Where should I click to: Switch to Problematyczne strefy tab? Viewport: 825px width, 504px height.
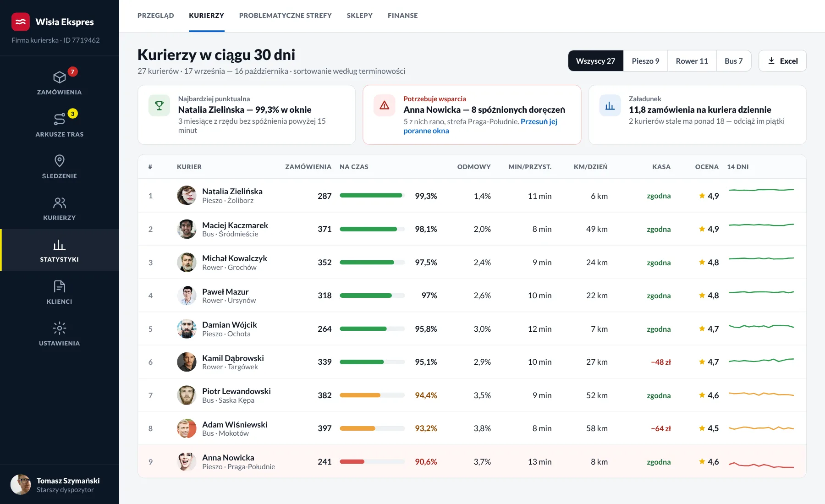286,16
